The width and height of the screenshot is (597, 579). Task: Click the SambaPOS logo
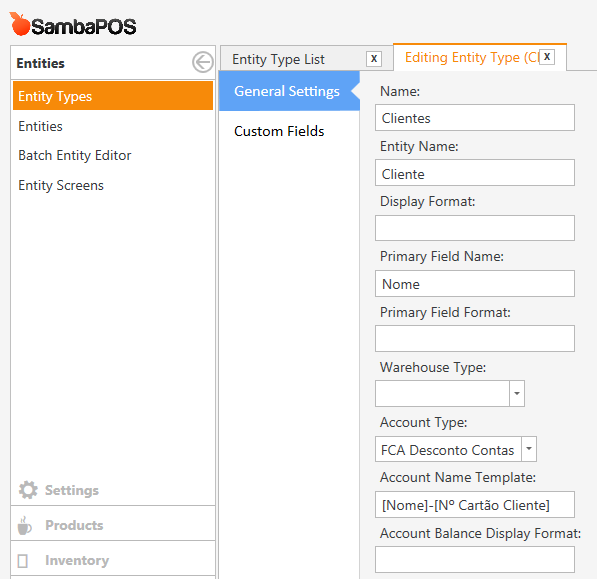click(73, 25)
